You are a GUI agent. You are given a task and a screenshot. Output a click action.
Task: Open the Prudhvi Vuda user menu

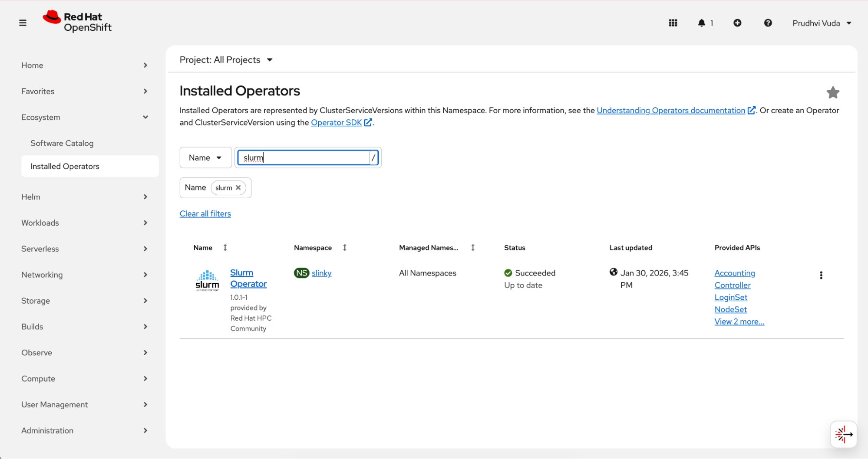click(821, 23)
